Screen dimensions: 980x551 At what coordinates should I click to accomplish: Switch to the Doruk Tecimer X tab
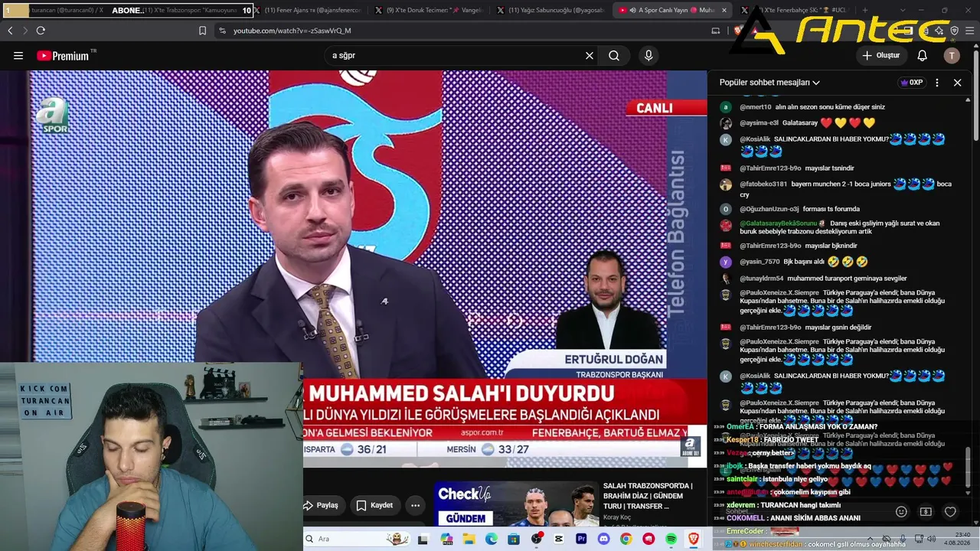(x=431, y=11)
